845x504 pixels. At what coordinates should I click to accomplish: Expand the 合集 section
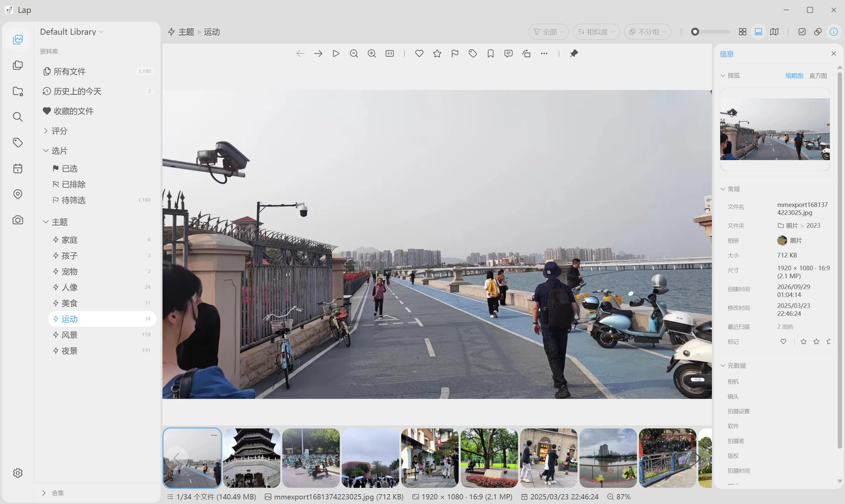[44, 493]
